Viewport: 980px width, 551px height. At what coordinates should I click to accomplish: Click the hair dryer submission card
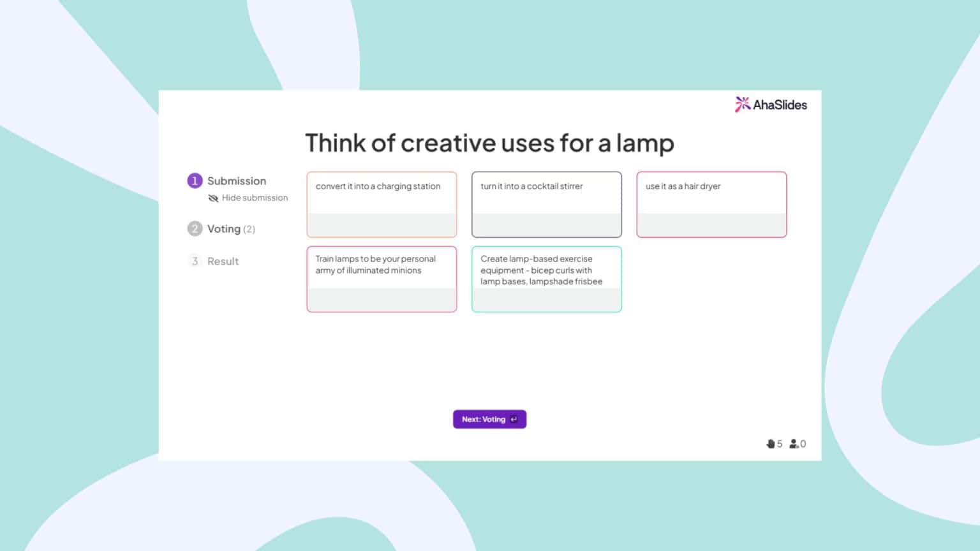711,204
